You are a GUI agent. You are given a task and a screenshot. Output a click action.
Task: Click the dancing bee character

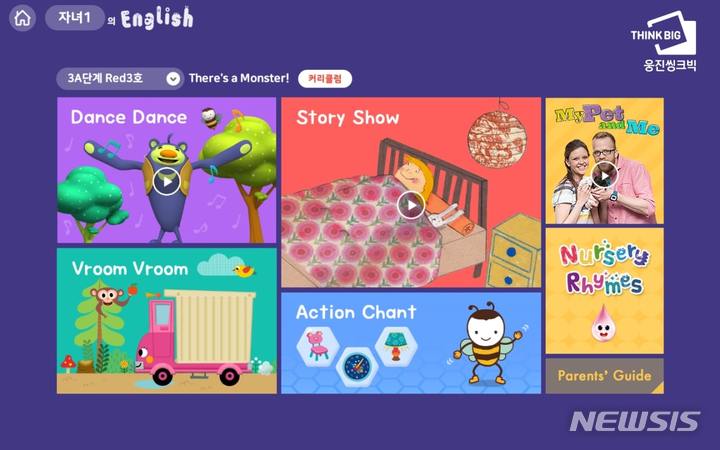[488, 344]
